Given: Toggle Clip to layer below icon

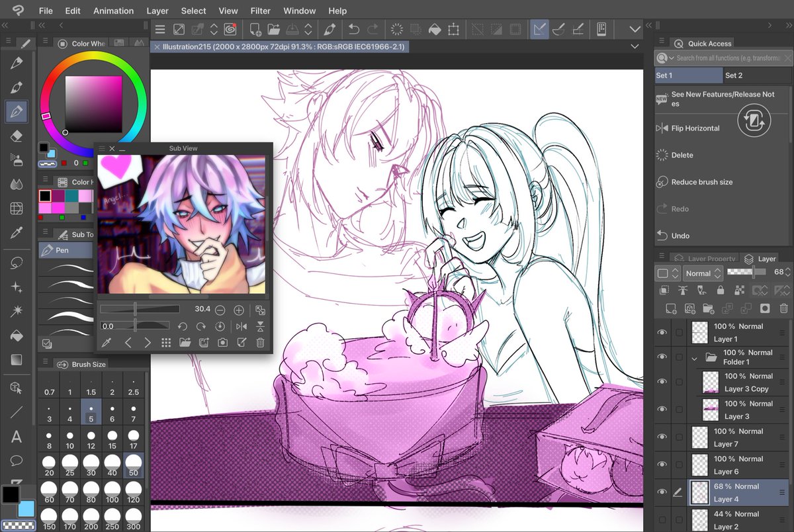Looking at the screenshot, I should pyautogui.click(x=664, y=290).
